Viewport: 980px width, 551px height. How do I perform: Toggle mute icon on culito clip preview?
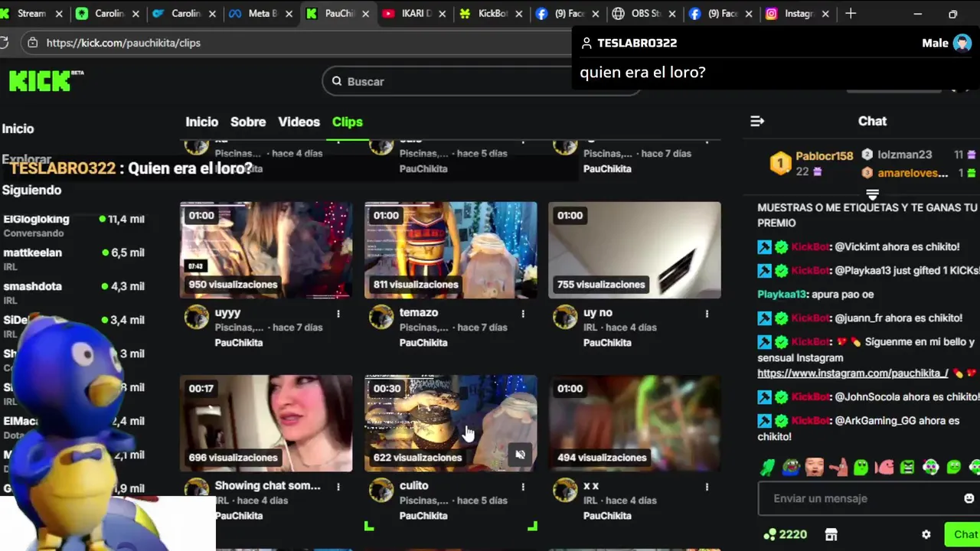tap(520, 455)
